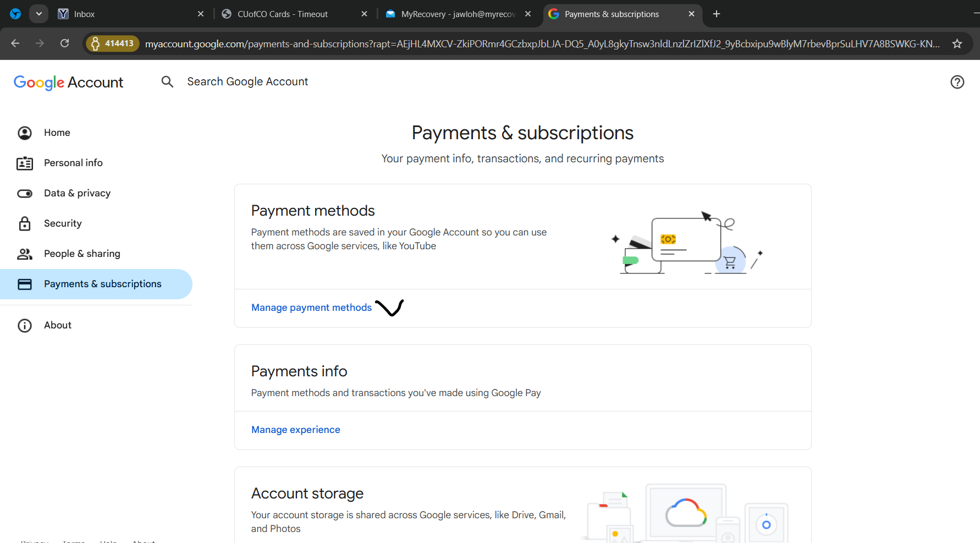Go back with the browser back arrow
The image size is (980, 543).
point(15,43)
